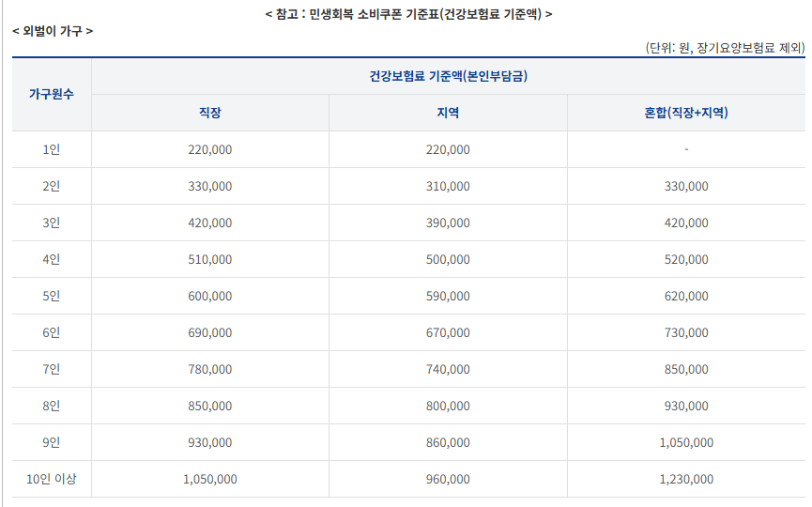
Task: Select 960,000 in 10인 이상 지역 cell
Action: (448, 480)
